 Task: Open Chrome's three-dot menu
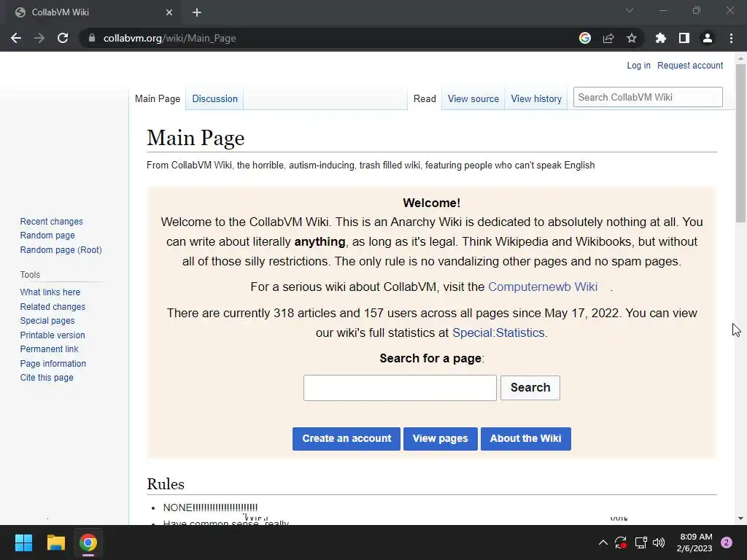[x=731, y=38]
